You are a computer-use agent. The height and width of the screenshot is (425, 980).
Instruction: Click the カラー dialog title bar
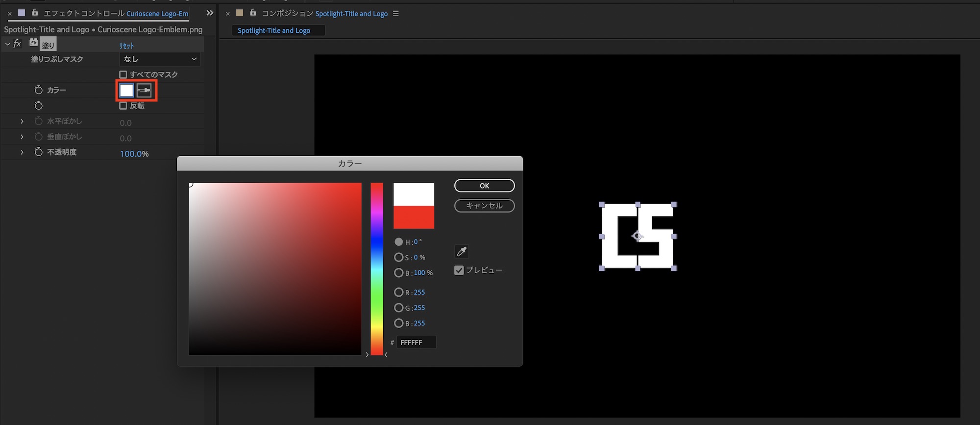(350, 164)
